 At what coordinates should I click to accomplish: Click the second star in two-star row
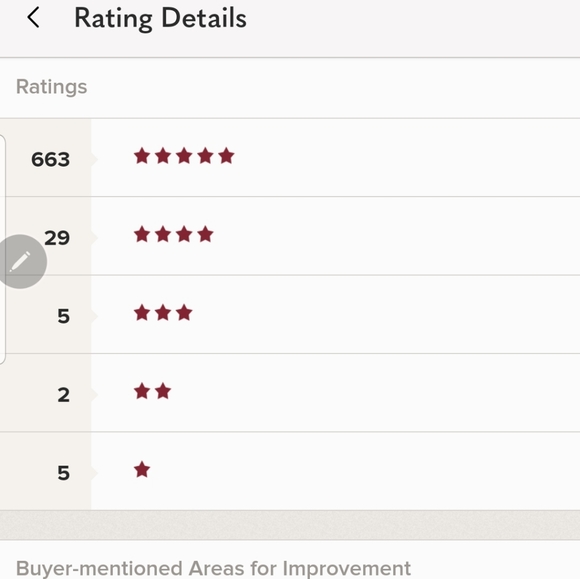(163, 391)
